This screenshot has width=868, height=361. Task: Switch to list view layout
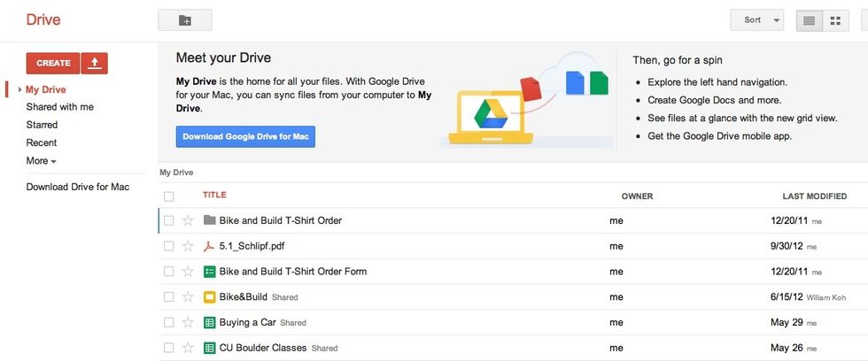809,19
